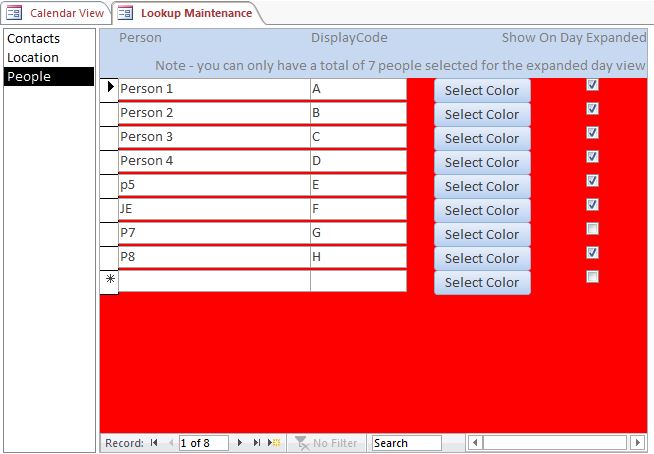This screenshot has height=454, width=654.
Task: Click Select Color for p5
Action: click(x=482, y=186)
